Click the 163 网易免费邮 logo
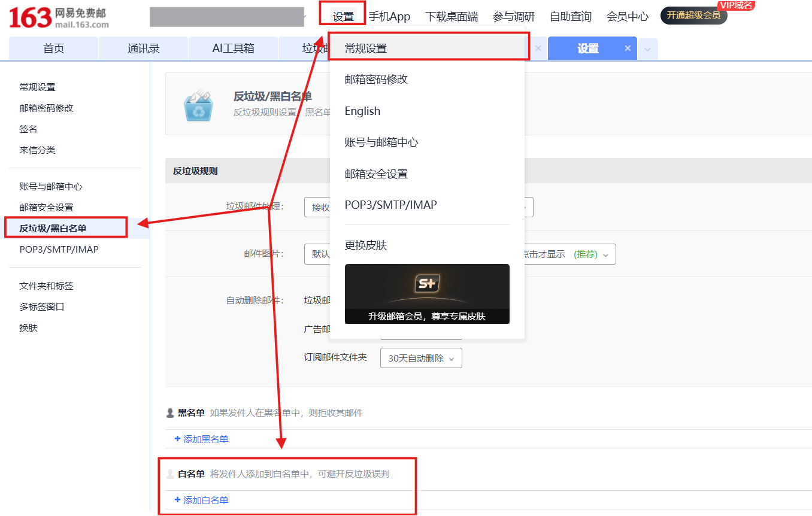Viewport: 812px width, 516px height. (x=59, y=18)
